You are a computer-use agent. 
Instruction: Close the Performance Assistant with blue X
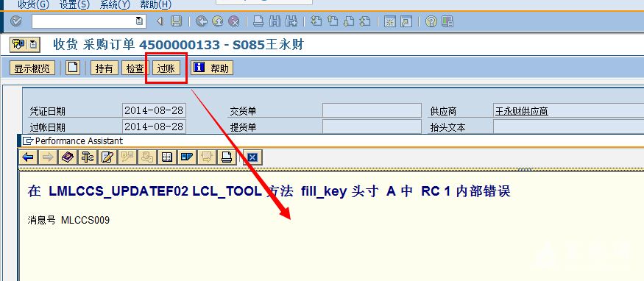click(x=252, y=157)
